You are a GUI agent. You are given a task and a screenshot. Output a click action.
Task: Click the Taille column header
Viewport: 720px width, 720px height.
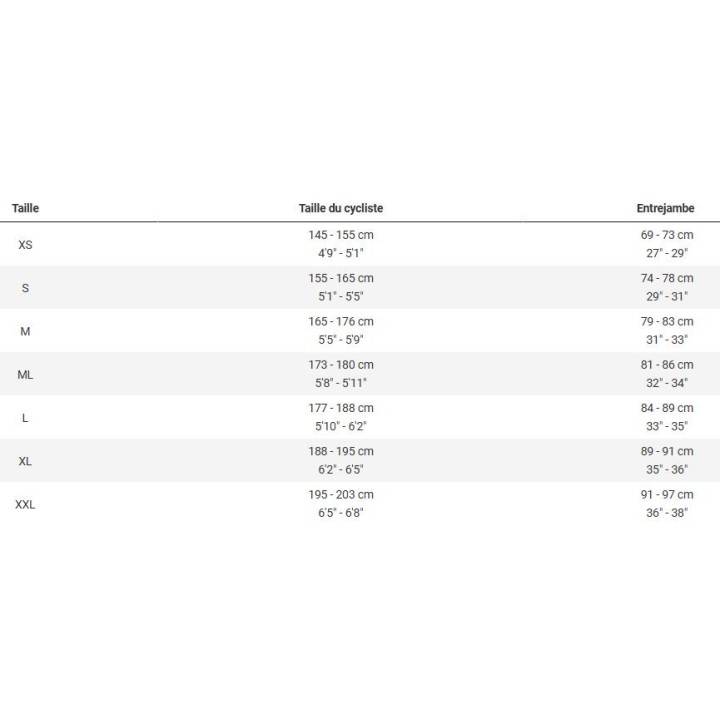(x=25, y=208)
